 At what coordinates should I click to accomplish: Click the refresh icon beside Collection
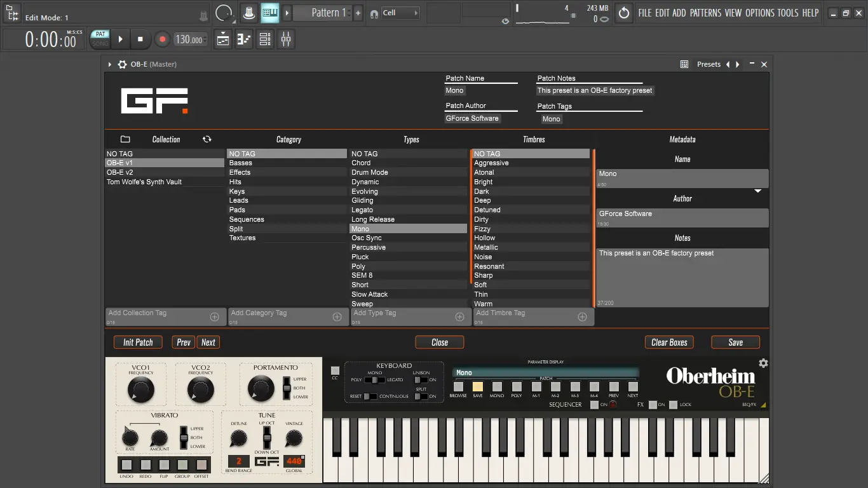(207, 139)
